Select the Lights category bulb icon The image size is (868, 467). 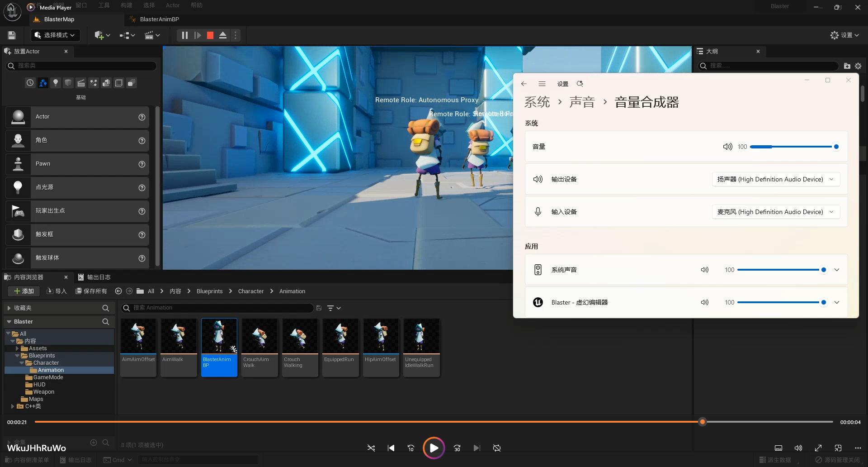56,83
